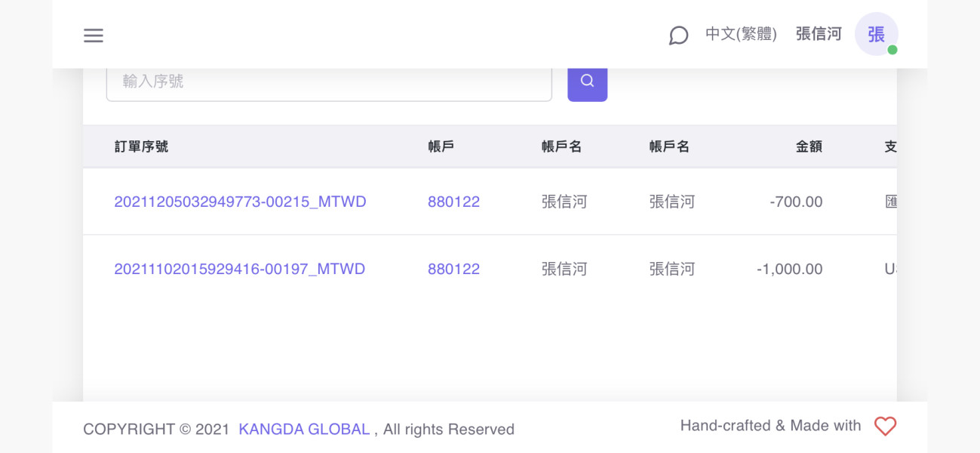Sort by the 訂單序號 column header
The height and width of the screenshot is (453, 980).
[141, 146]
